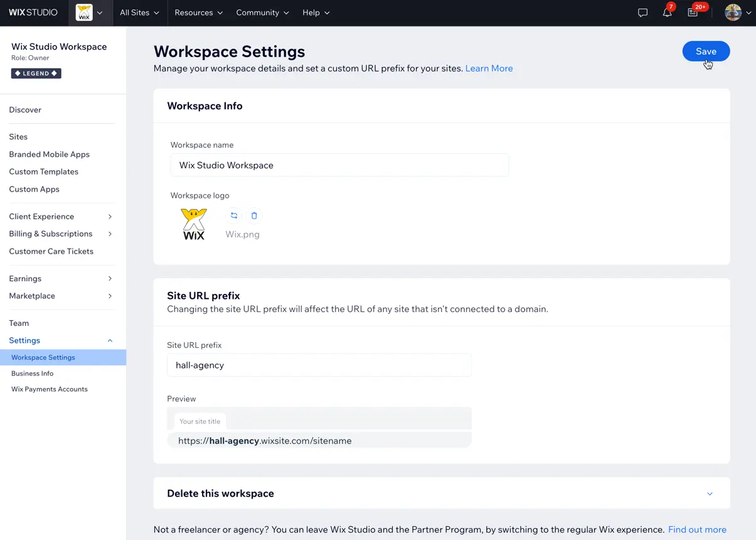Collapse the Settings section
Screen dimensions: 756x540
(x=61, y=340)
